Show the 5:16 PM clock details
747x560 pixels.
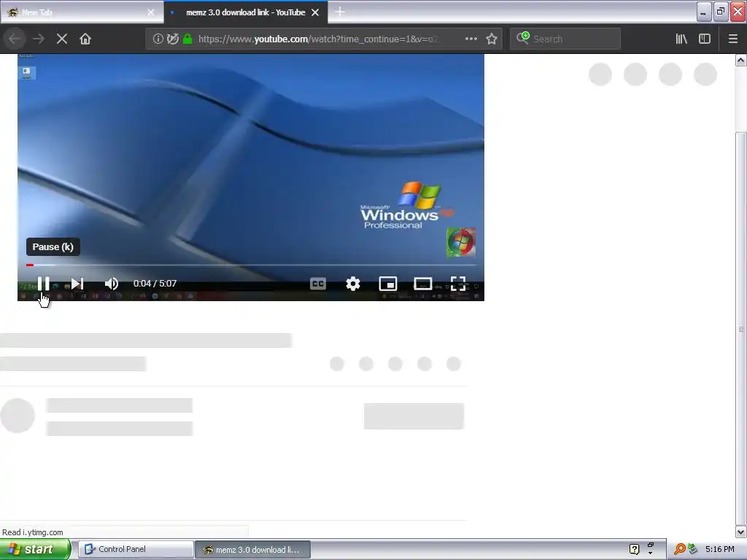[x=719, y=549]
